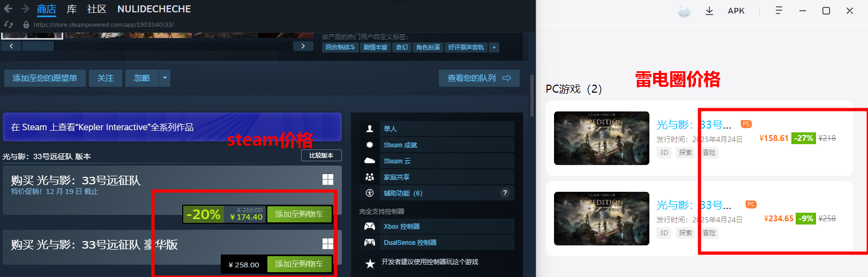The width and height of the screenshot is (868, 277).
Task: Click the Steam achievements star icon
Action: 370,145
